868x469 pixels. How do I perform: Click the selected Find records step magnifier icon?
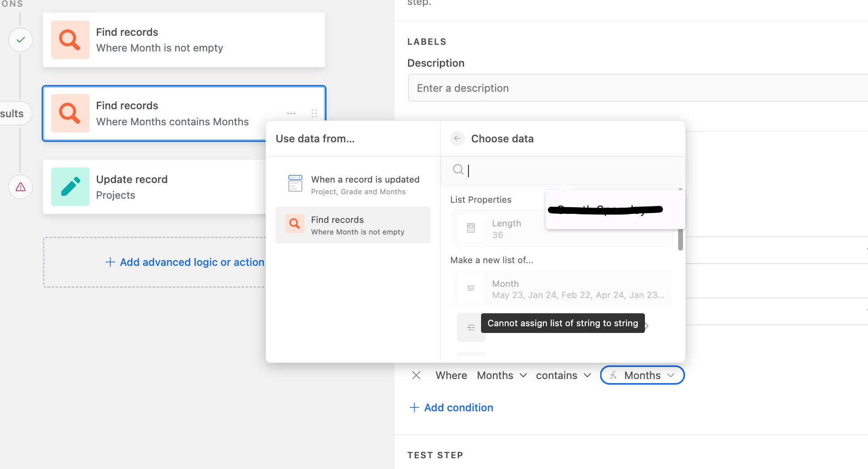coord(70,113)
